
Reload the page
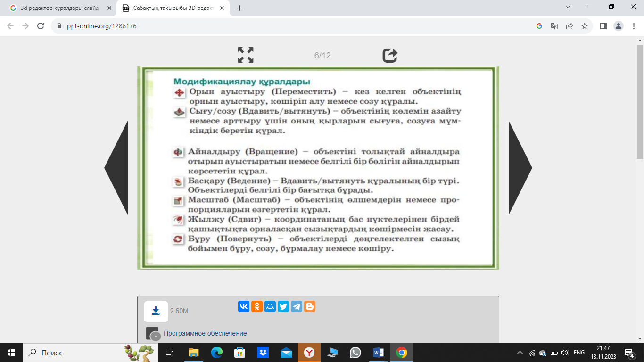tap(41, 26)
